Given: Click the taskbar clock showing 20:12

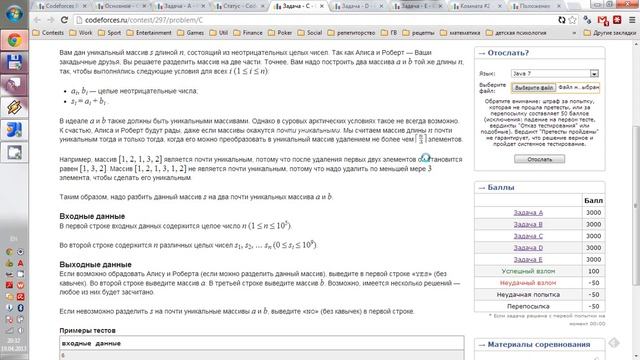Looking at the screenshot, I should tap(14, 344).
